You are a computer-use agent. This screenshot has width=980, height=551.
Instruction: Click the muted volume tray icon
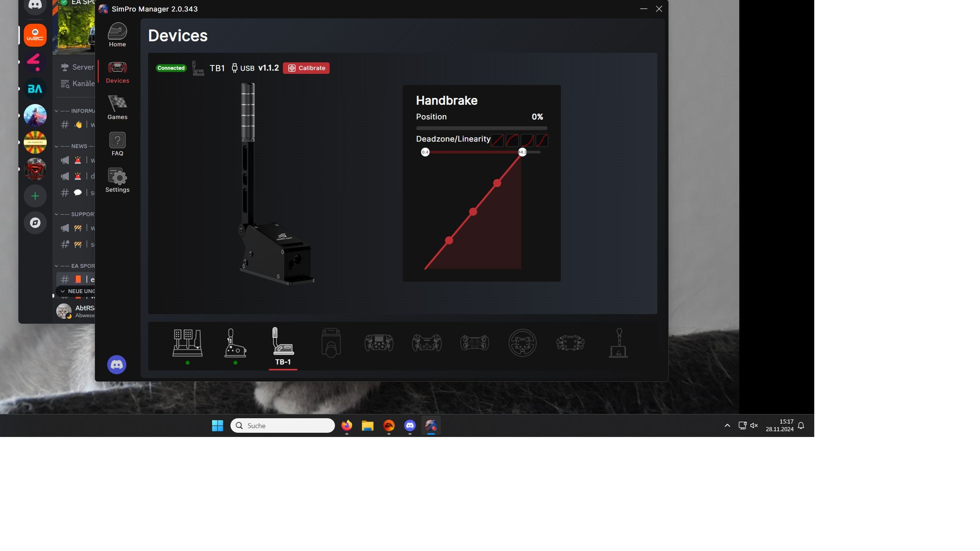[755, 425]
